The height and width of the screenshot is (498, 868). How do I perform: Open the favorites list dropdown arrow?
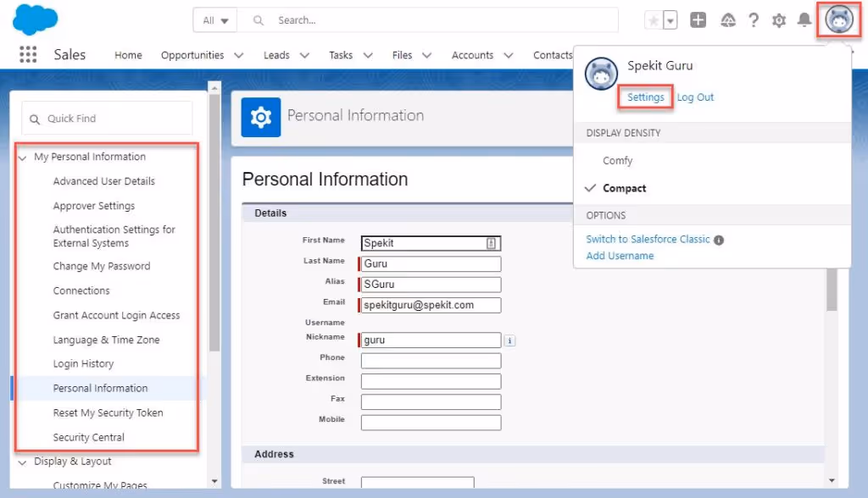(x=670, y=20)
